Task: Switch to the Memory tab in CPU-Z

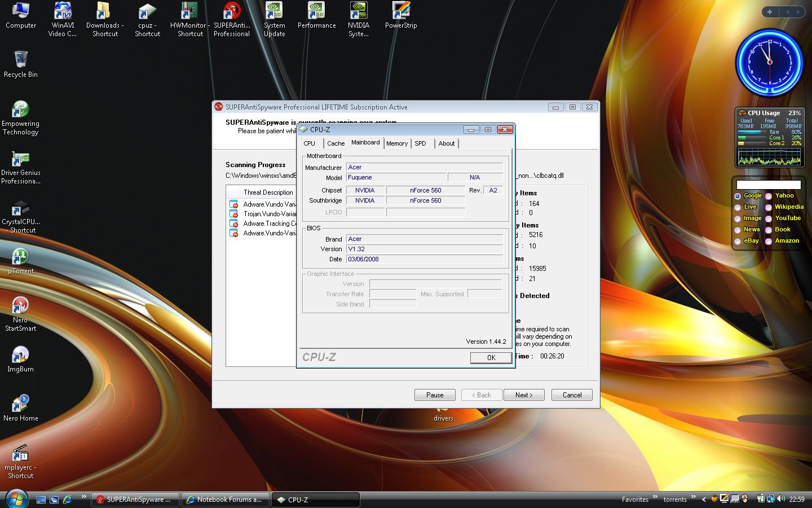Action: pyautogui.click(x=397, y=143)
